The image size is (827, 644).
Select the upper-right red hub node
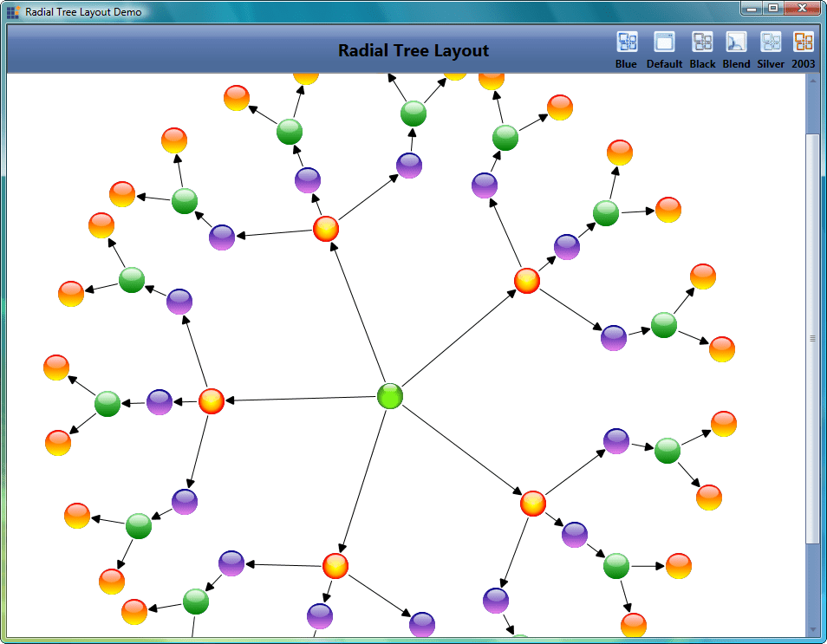pos(527,280)
